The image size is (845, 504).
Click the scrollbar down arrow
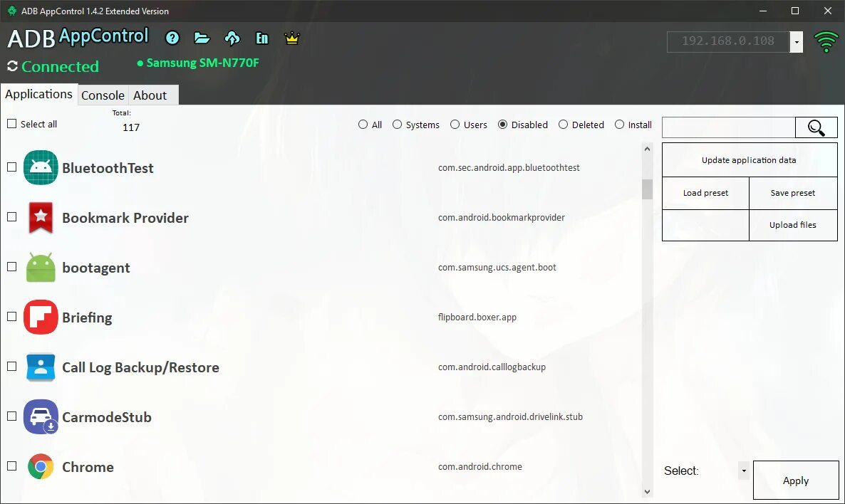647,492
